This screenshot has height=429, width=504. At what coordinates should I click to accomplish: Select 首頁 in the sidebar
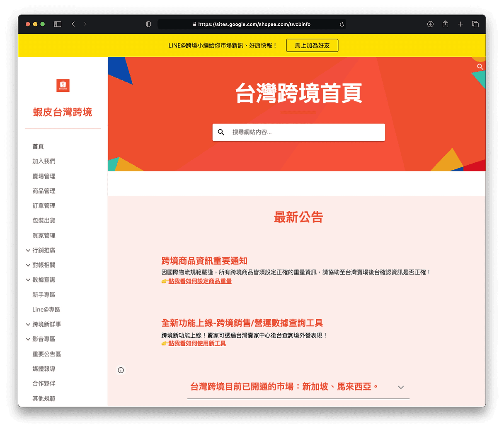point(38,147)
